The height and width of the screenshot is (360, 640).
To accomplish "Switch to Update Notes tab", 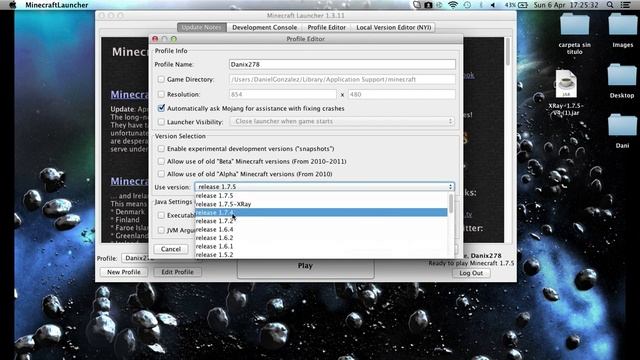I will click(201, 27).
